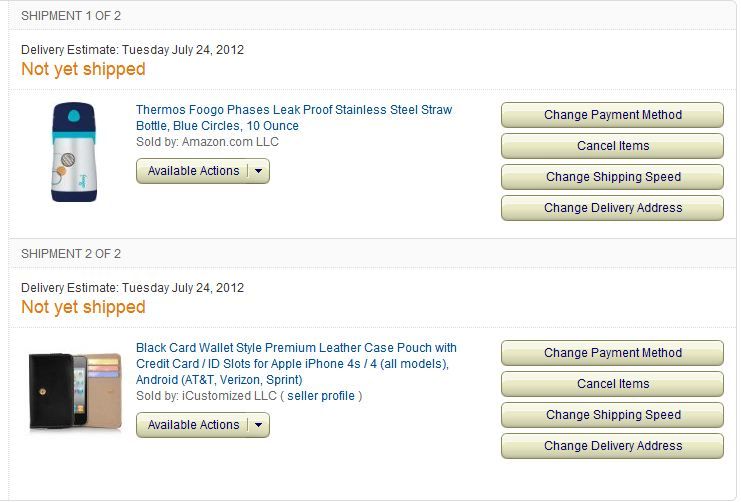Open the Thermos Foogo Phases bottle product link
Viewport: 741px width, 502px height.
[x=293, y=110]
